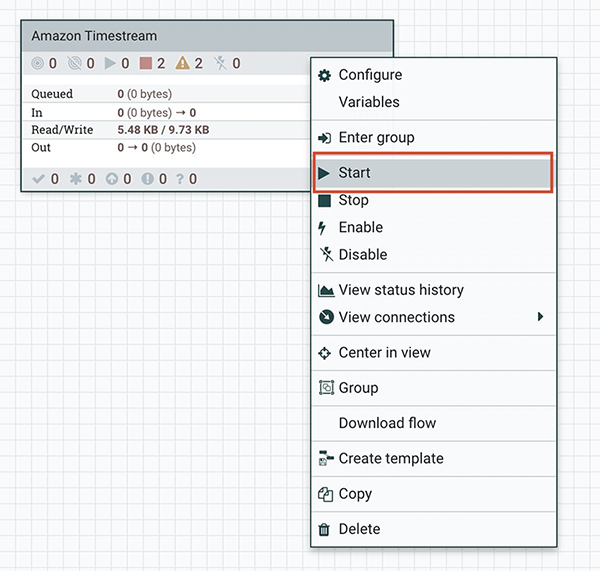The width and height of the screenshot is (600, 571).
Task: Select Variables from the context menu
Action: pyautogui.click(x=369, y=102)
